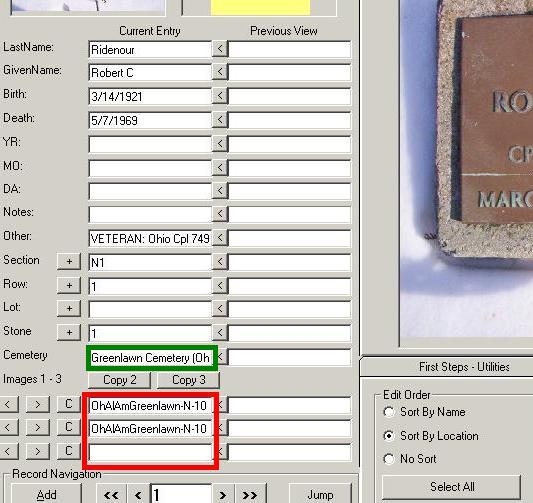
Task: Click the empty YR current entry field
Action: [x=150, y=144]
